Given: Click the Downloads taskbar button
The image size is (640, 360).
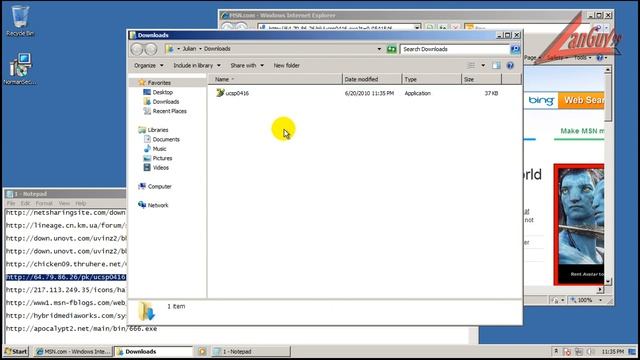Looking at the screenshot, I should click(153, 351).
